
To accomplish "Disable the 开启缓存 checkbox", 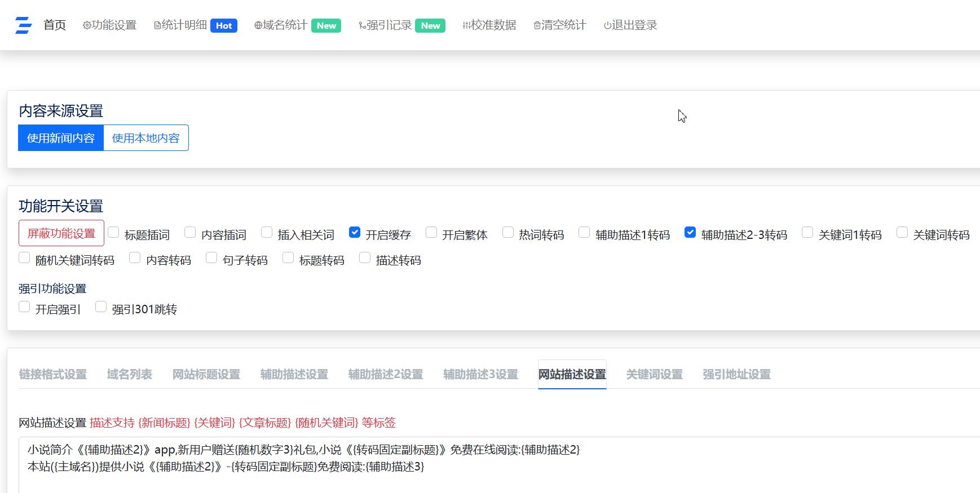I will [x=355, y=232].
